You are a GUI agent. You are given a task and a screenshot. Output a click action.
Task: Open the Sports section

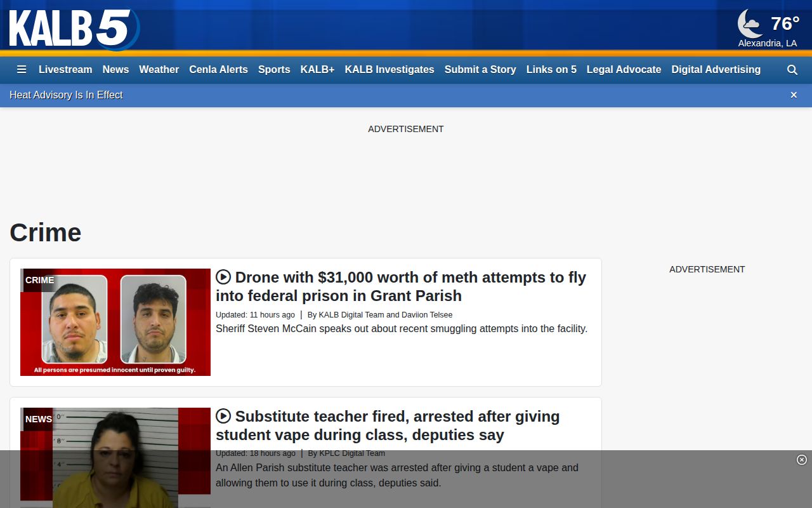coord(274,70)
